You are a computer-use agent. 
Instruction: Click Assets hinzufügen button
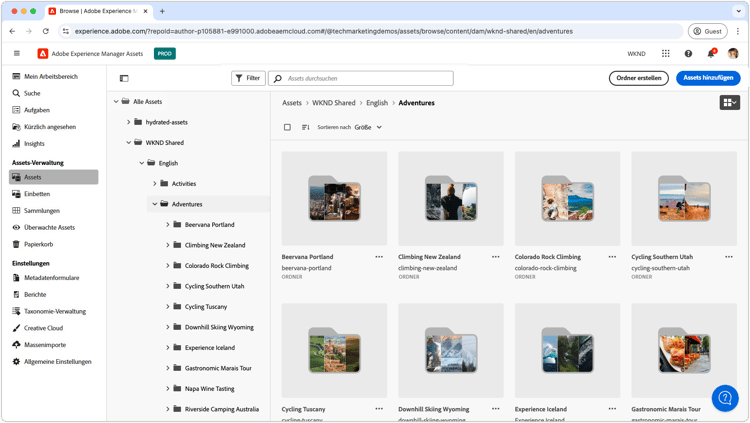coord(708,78)
